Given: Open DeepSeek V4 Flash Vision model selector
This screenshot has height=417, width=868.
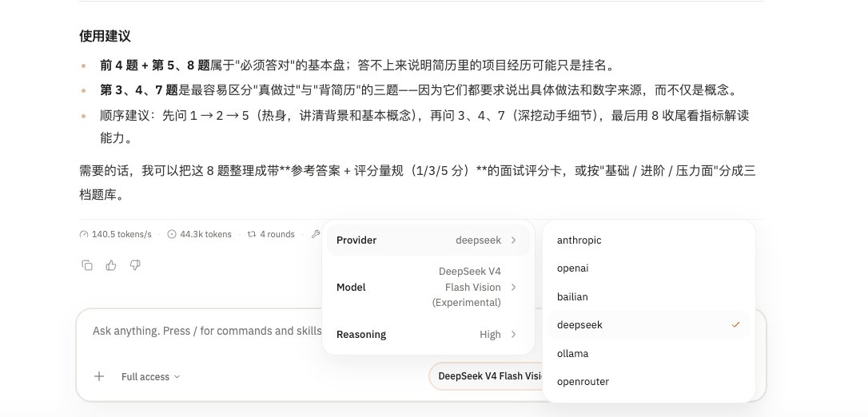Looking at the screenshot, I should pyautogui.click(x=486, y=376).
